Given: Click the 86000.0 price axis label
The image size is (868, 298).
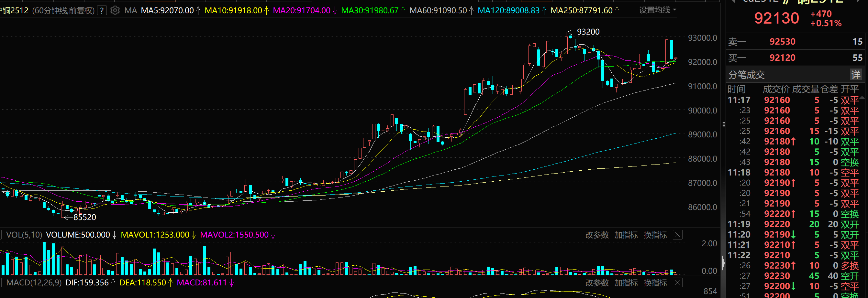Looking at the screenshot, I should (702, 207).
